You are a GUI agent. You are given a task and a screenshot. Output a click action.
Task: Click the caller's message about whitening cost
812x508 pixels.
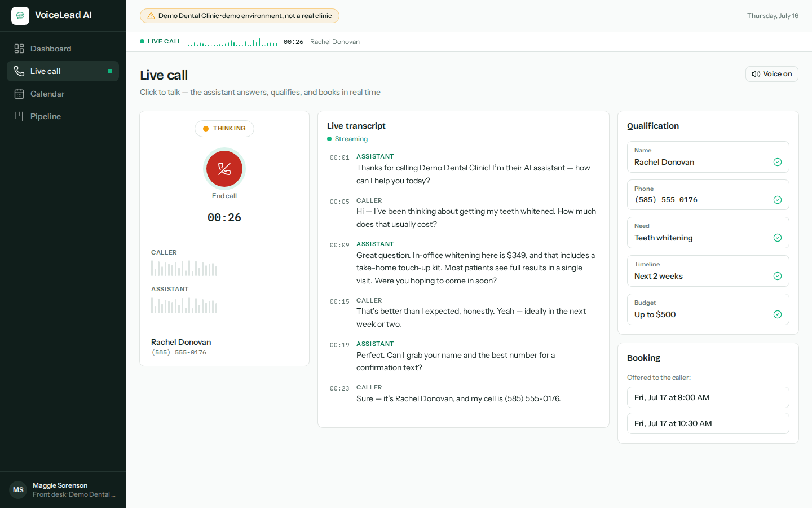[476, 218]
